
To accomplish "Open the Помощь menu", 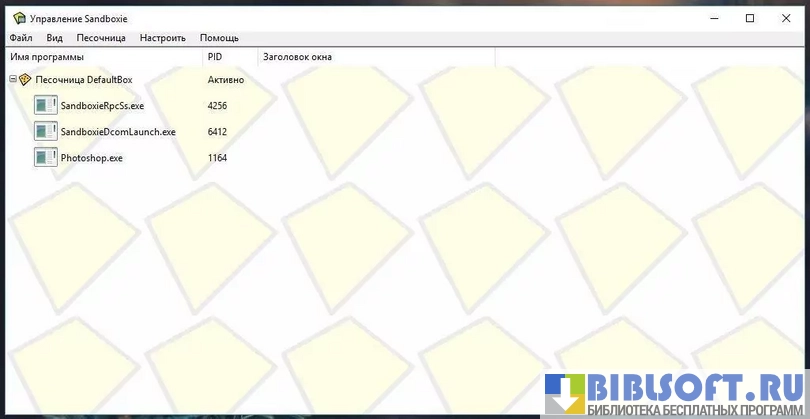I will point(219,38).
